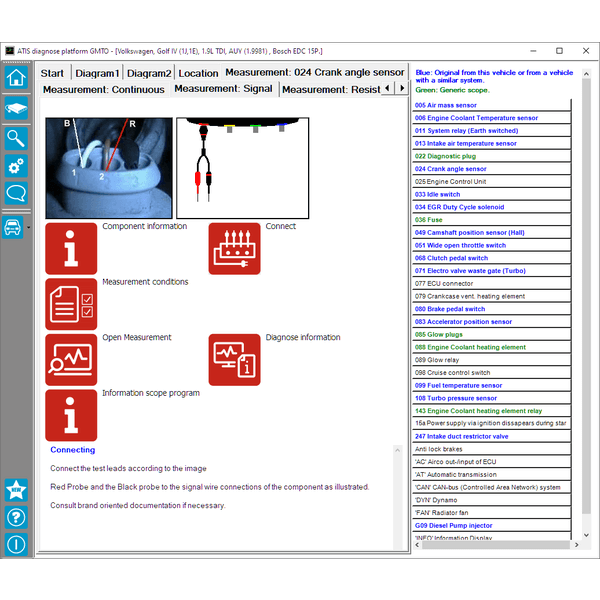Open the settings gears icon

pyautogui.click(x=15, y=166)
